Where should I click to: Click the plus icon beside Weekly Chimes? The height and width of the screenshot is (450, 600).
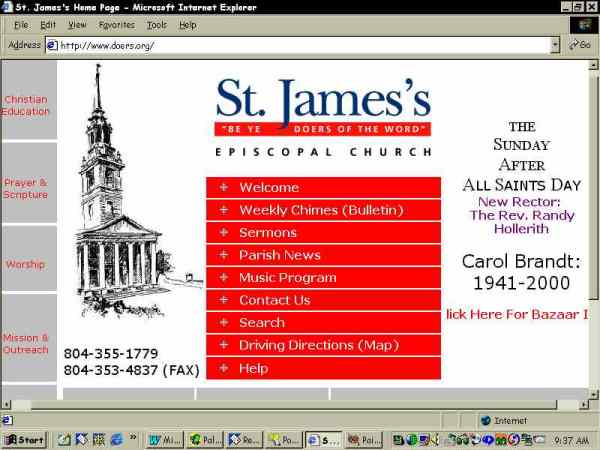pyautogui.click(x=224, y=210)
